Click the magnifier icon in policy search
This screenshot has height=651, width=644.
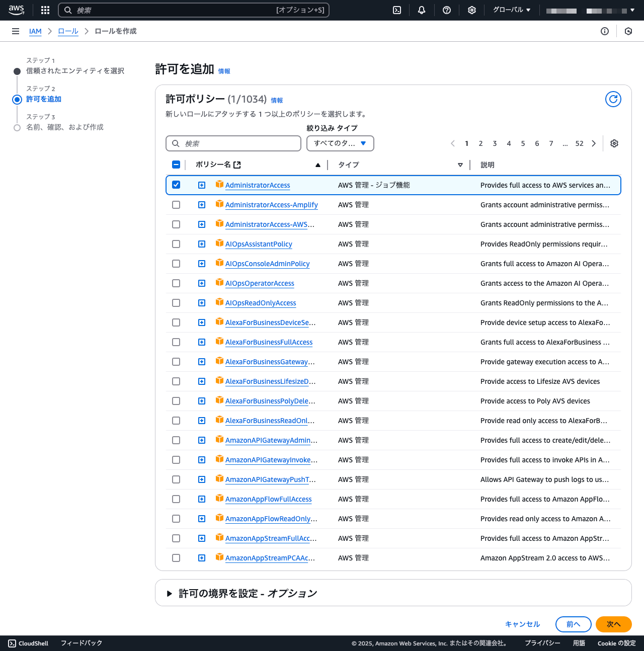point(176,143)
